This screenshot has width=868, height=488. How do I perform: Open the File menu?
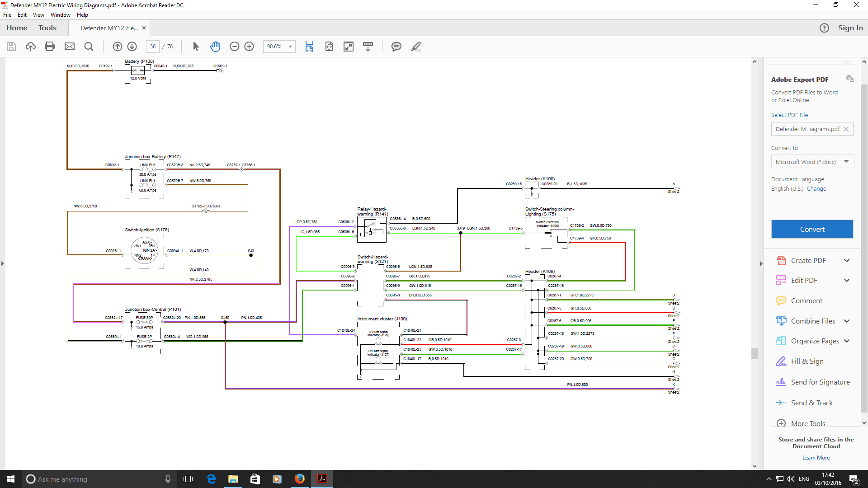click(7, 15)
